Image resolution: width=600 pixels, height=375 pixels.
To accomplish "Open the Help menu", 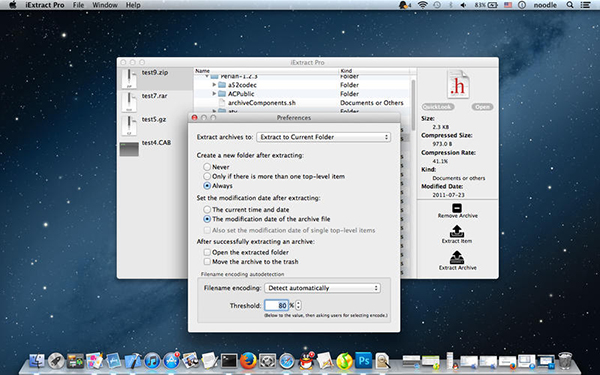I will (x=133, y=5).
